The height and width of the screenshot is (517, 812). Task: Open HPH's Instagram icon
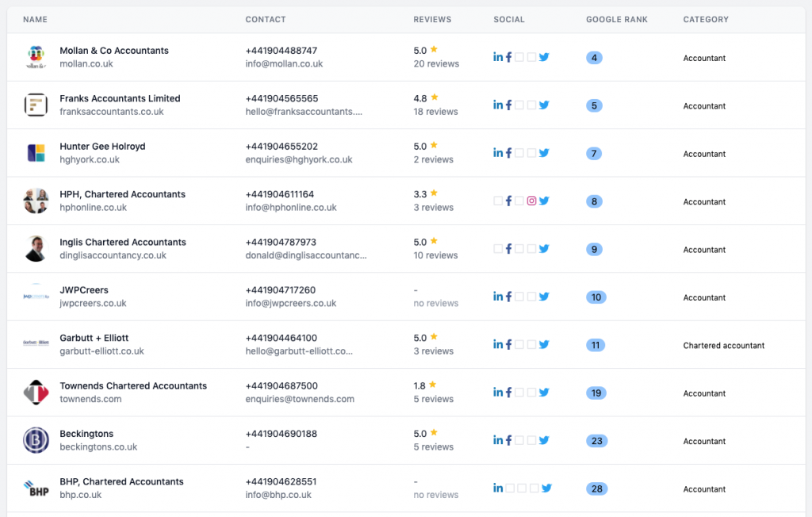[531, 201]
